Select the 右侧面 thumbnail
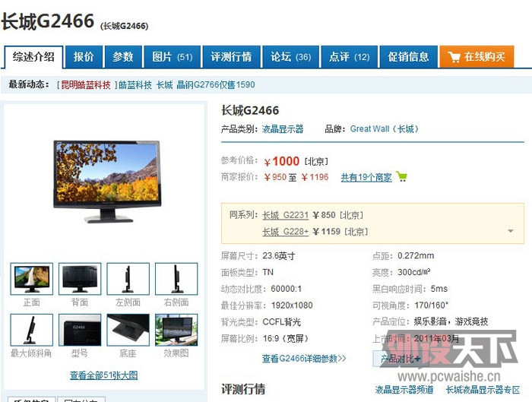 tap(176, 279)
